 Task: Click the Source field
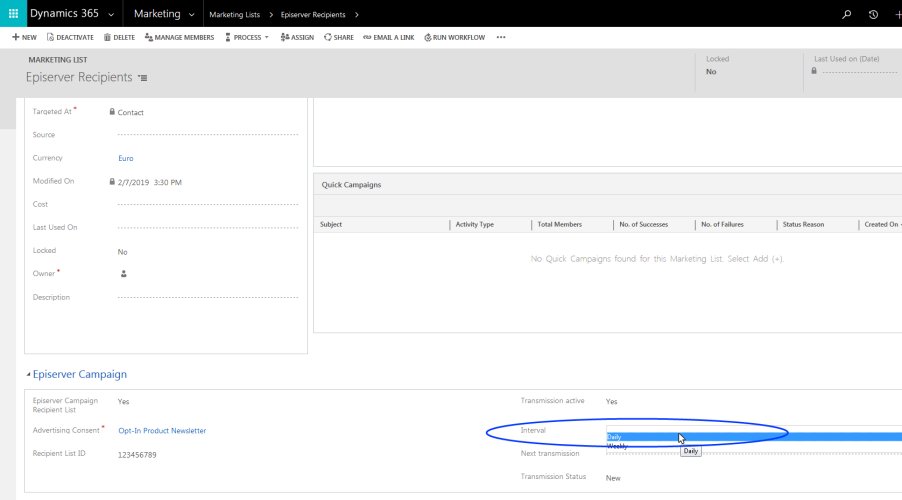click(x=208, y=135)
